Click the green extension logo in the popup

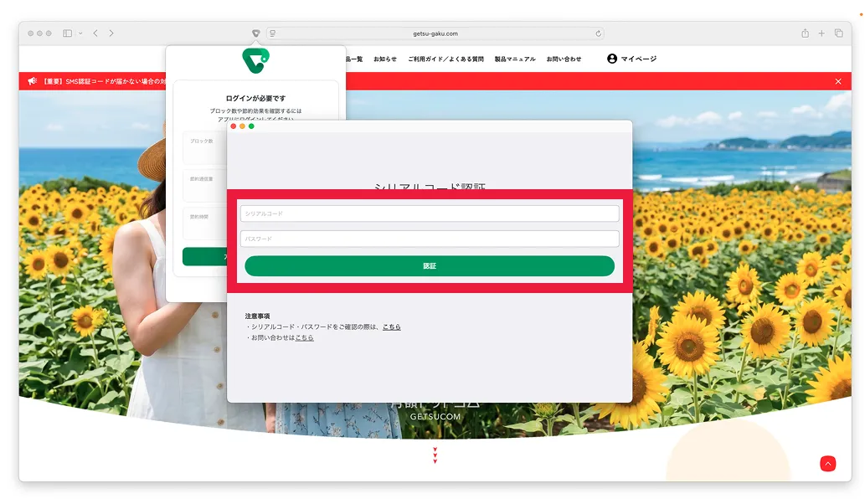click(x=256, y=60)
